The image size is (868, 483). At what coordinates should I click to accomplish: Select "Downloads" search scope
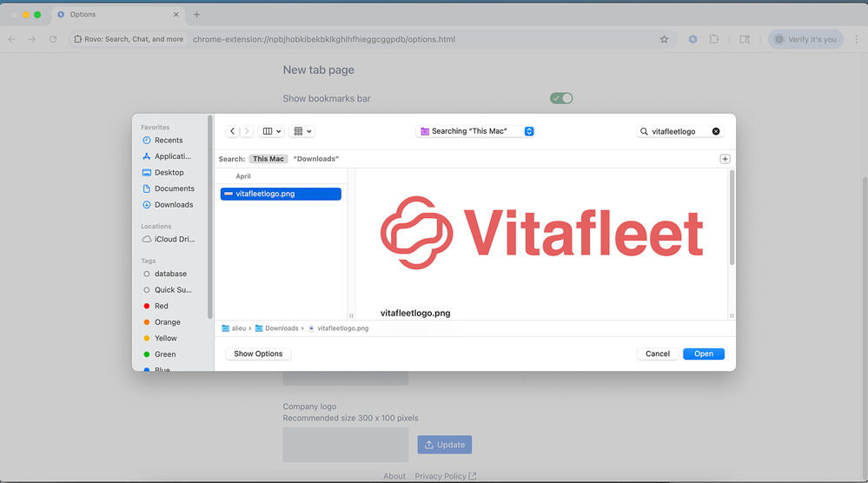pos(315,159)
